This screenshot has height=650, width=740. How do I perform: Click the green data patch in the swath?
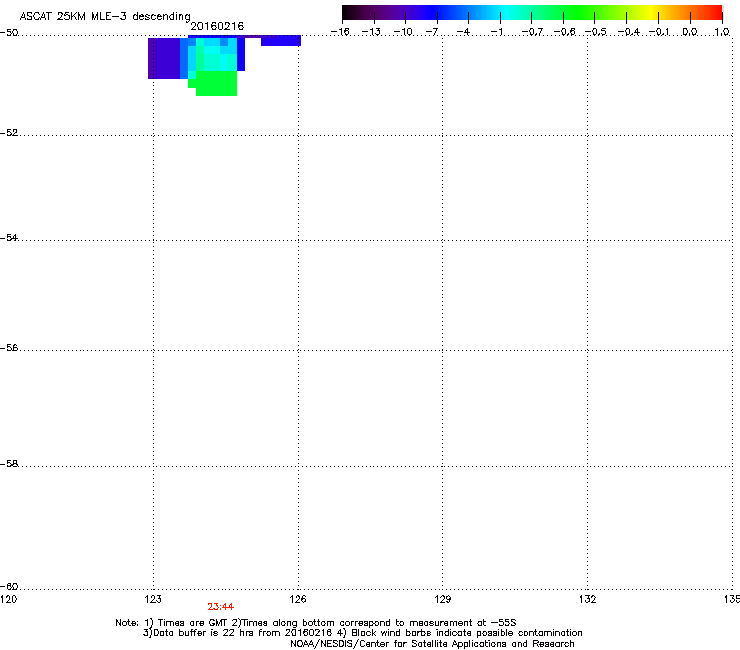click(216, 83)
